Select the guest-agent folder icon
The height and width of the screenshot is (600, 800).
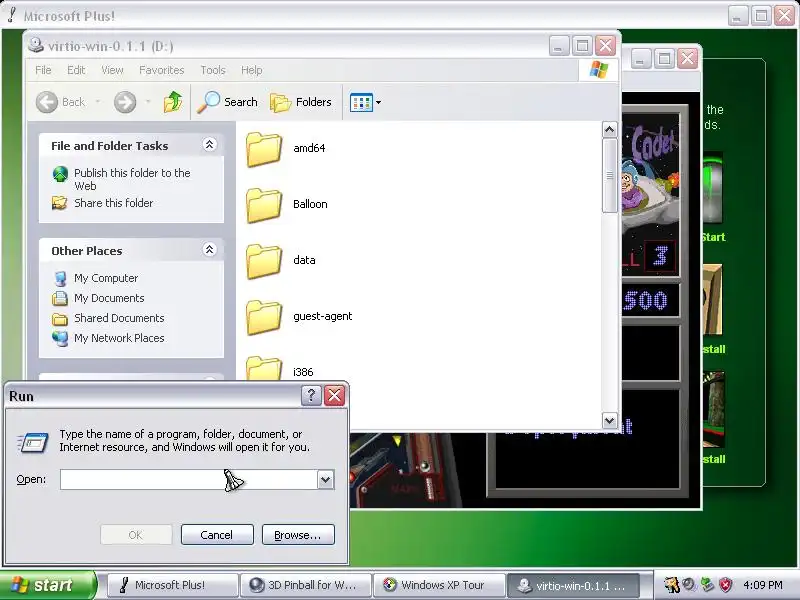[x=264, y=317]
